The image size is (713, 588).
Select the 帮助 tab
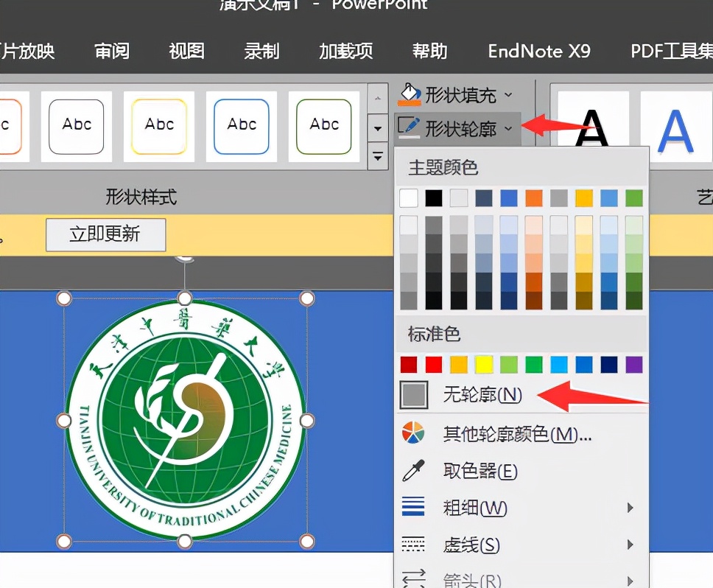pos(429,52)
